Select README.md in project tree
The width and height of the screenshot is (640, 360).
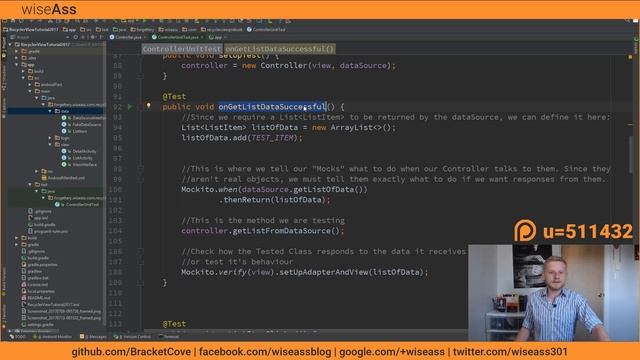pos(36,298)
